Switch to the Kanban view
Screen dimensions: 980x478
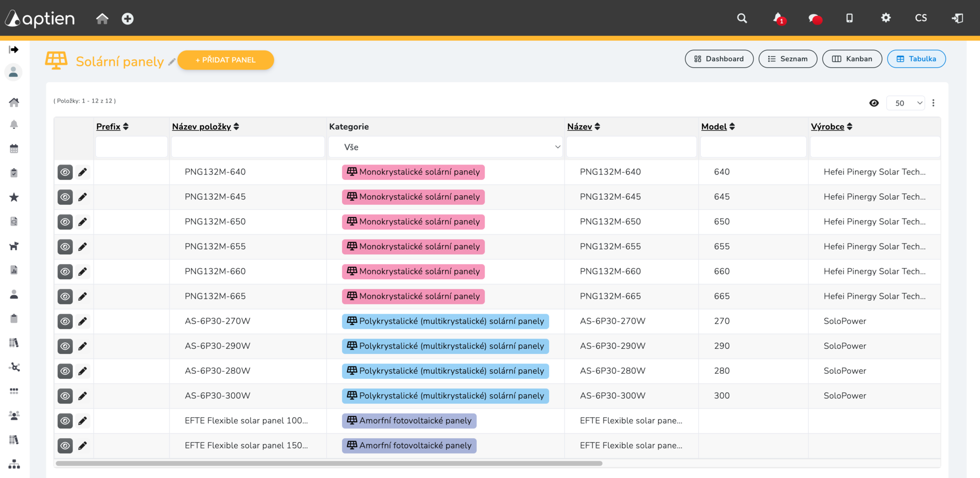852,59
